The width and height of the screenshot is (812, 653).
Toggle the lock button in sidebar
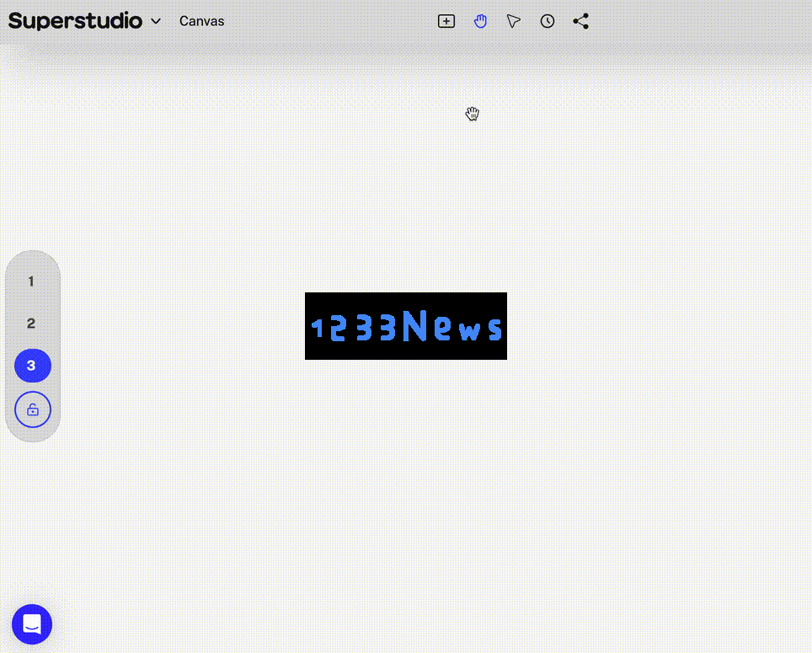pos(33,409)
